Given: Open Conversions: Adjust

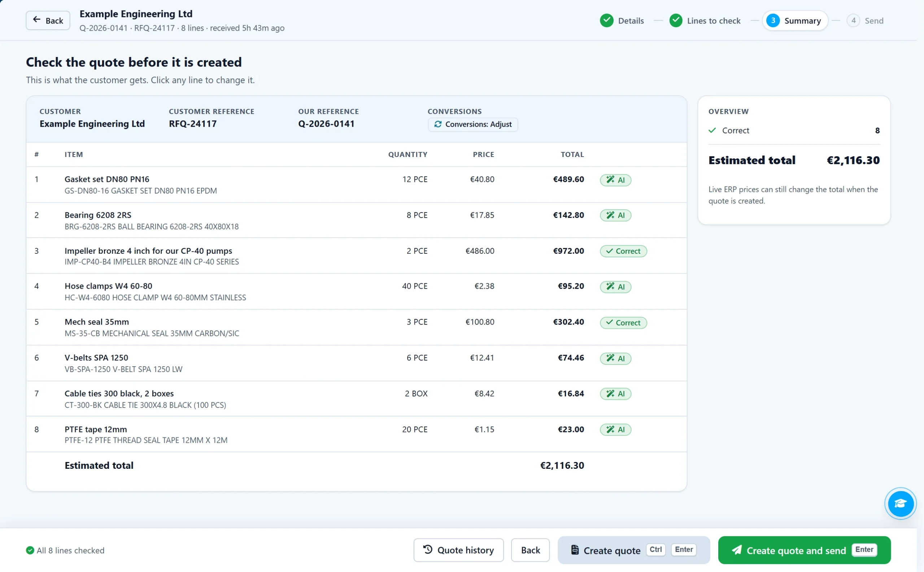Looking at the screenshot, I should (x=472, y=125).
